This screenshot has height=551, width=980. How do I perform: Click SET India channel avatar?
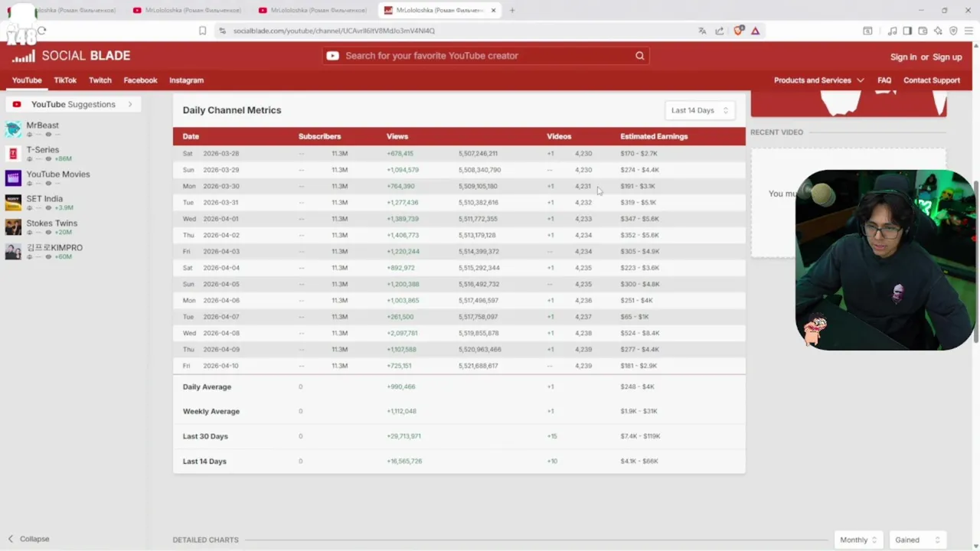[x=13, y=203]
